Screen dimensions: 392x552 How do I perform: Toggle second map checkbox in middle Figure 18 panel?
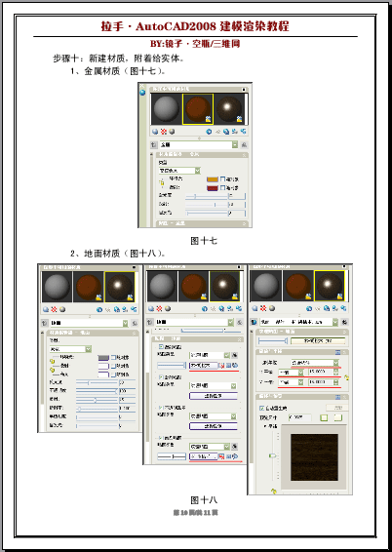pos(161,377)
